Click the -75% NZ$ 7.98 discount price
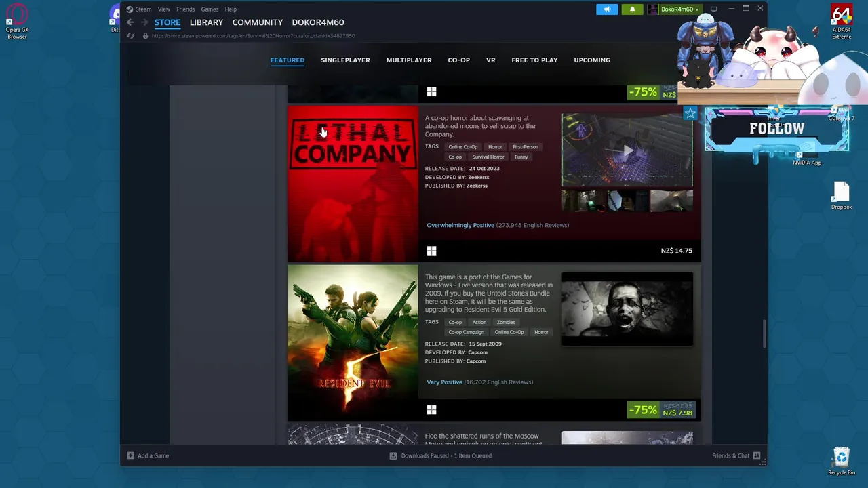This screenshot has width=868, height=488. [661, 410]
